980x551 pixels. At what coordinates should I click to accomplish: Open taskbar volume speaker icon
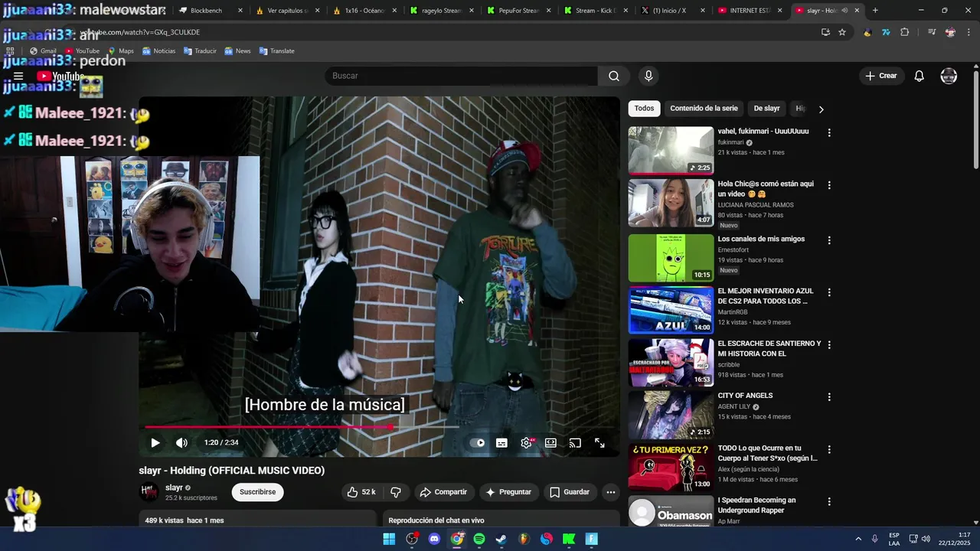pos(926,539)
